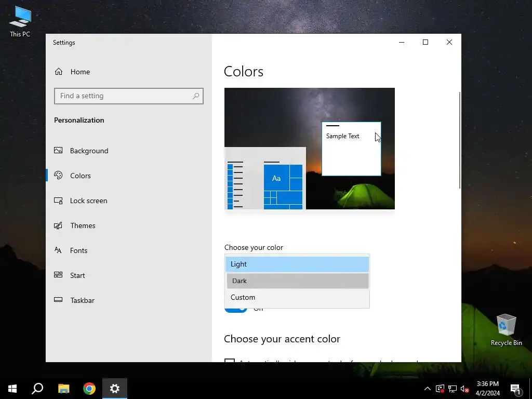This screenshot has height=399, width=532.
Task: Click the Find a setting search box
Action: (129, 96)
